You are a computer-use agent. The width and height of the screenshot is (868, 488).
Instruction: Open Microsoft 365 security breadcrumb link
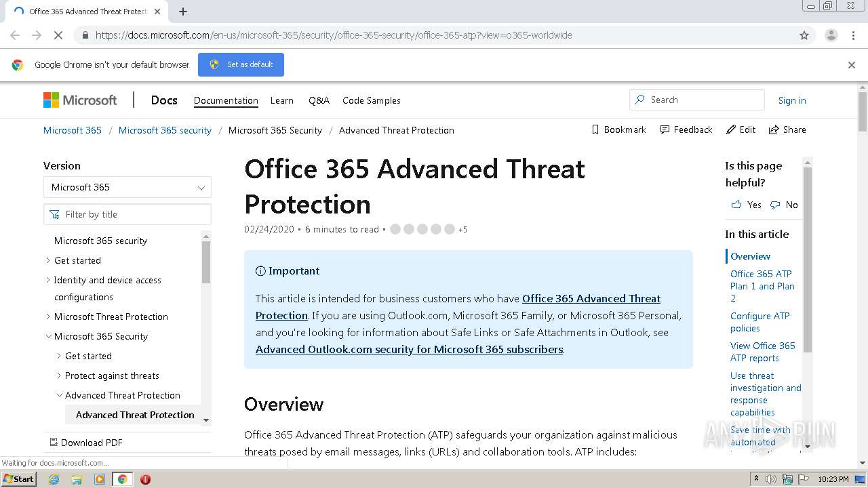click(x=165, y=130)
